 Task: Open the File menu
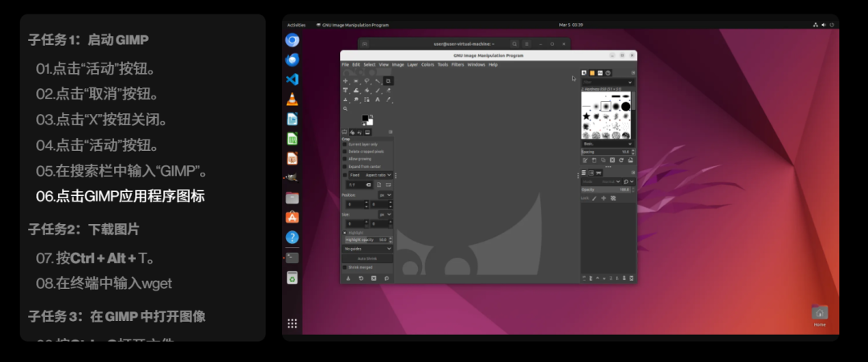(x=346, y=65)
